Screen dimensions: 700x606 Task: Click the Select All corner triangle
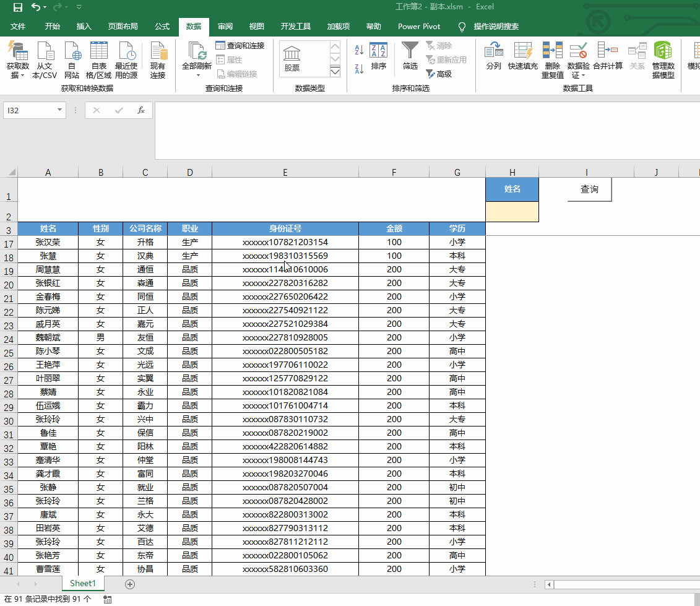pyautogui.click(x=12, y=172)
